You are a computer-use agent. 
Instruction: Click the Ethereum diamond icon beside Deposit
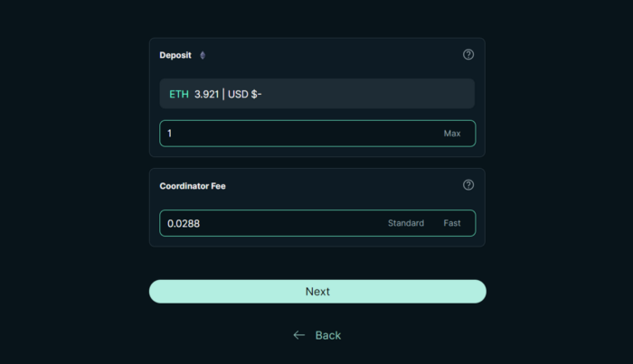coord(203,55)
